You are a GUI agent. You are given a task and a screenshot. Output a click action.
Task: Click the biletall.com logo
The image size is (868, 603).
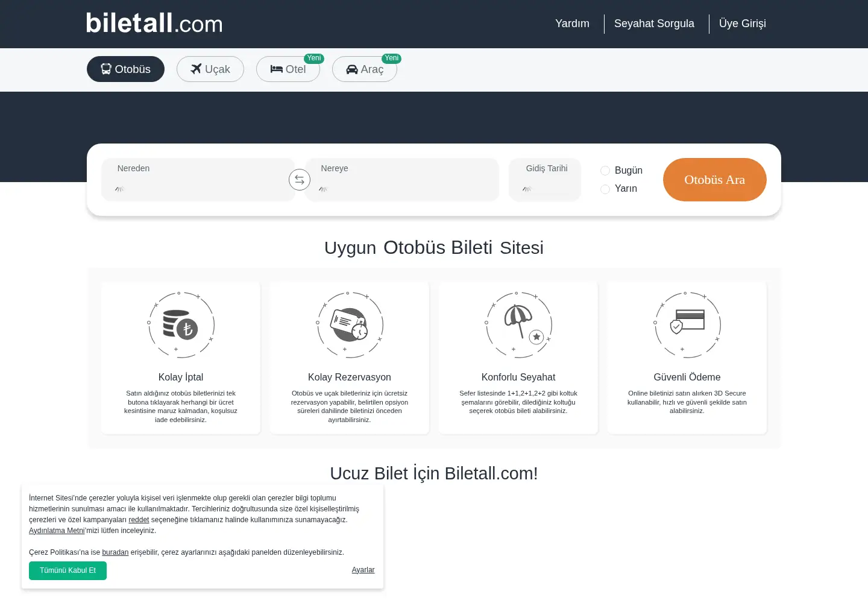click(x=154, y=24)
